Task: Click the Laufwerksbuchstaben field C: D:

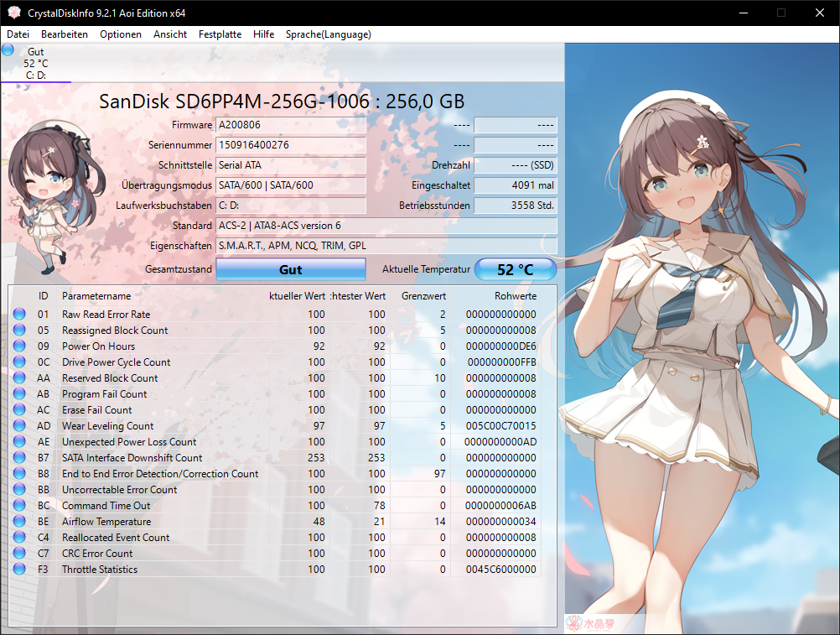Action: coord(291,206)
